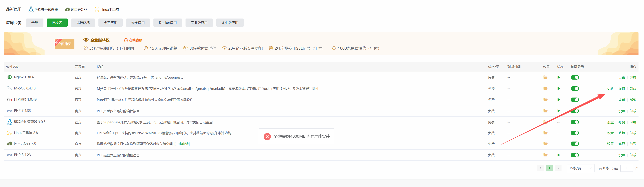Click the page jump number field
The height and width of the screenshot is (187, 644).
[626, 168]
